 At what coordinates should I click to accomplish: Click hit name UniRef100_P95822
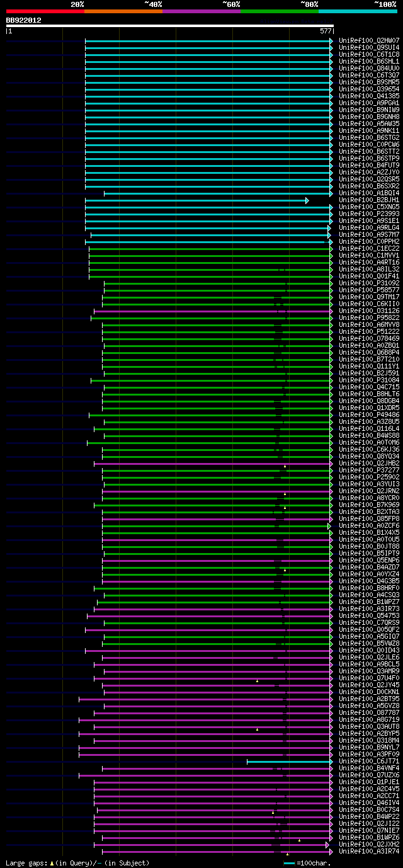tap(369, 317)
